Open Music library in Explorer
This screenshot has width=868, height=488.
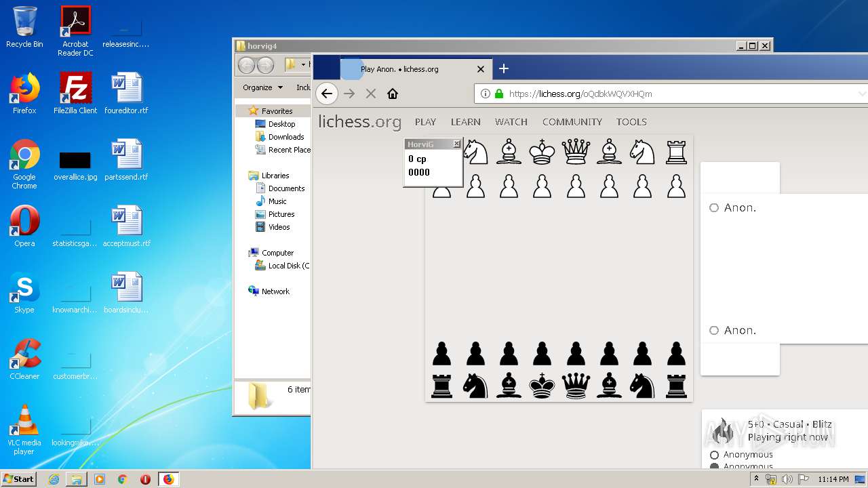tap(277, 201)
